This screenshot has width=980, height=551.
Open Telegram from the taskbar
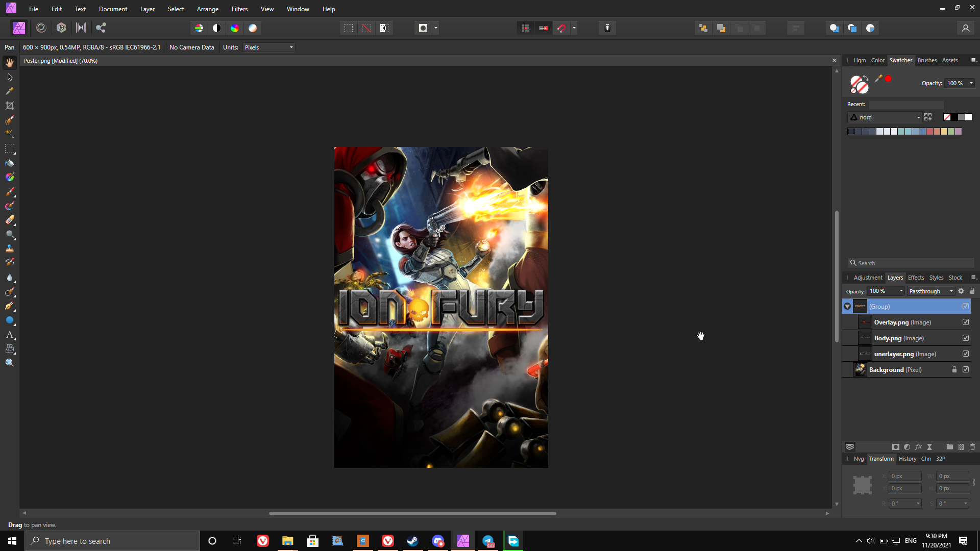[x=488, y=541]
